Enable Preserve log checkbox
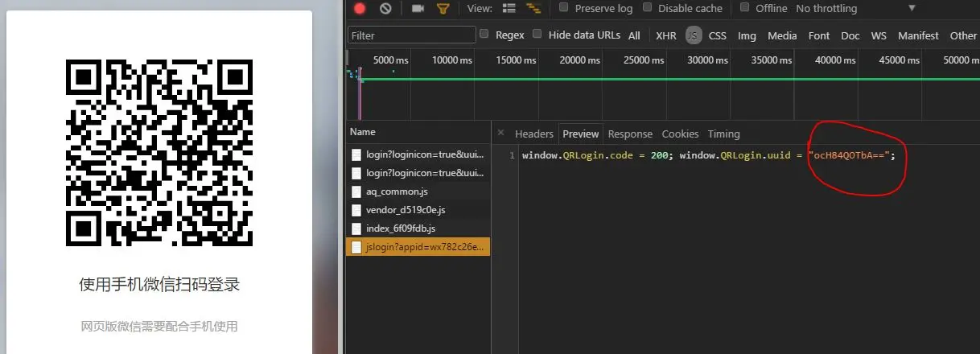Image resolution: width=980 pixels, height=354 pixels. (x=564, y=7)
